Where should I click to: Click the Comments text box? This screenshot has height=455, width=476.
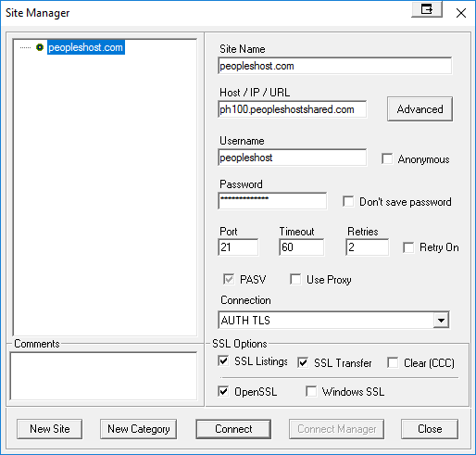104,376
